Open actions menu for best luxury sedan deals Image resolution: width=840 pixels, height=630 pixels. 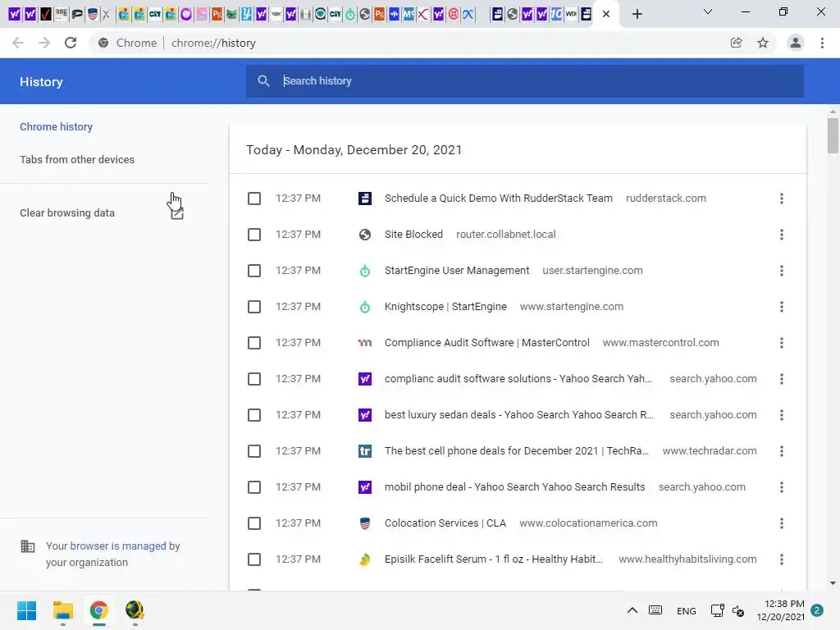tap(782, 415)
